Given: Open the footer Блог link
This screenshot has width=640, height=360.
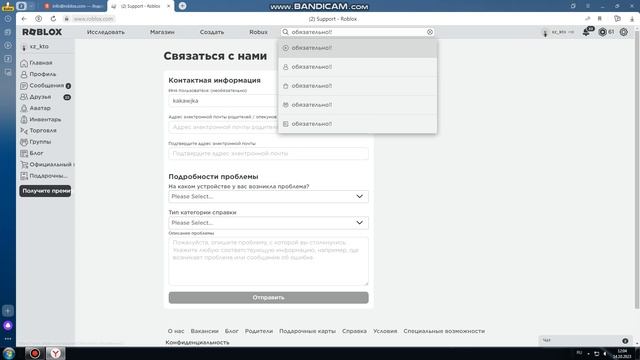Looking at the screenshot, I should pos(231,331).
